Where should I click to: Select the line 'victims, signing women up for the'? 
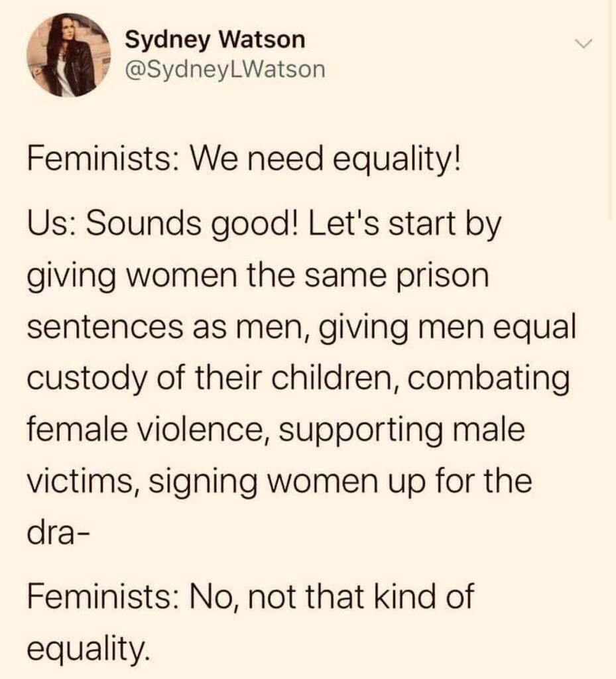(279, 481)
